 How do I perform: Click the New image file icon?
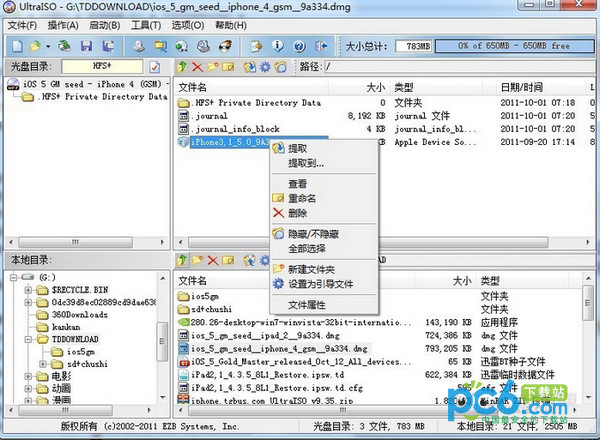(x=17, y=46)
